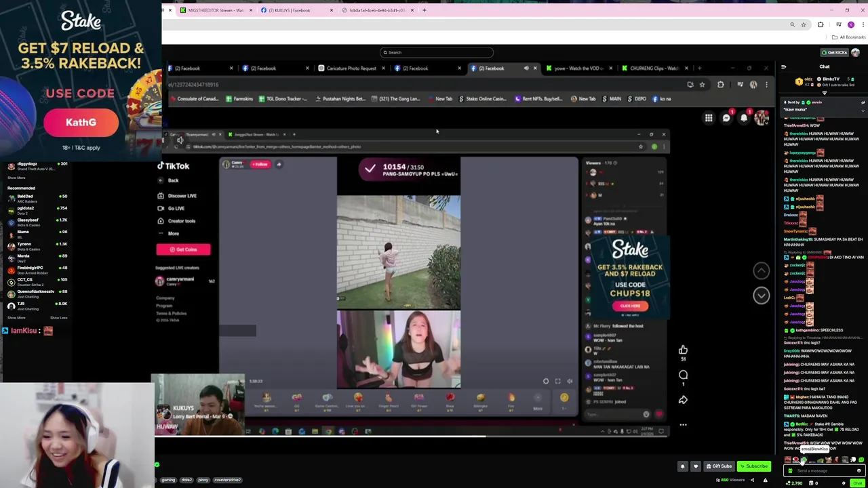
Task: Click the KathG Stake promo code button
Action: [81, 123]
